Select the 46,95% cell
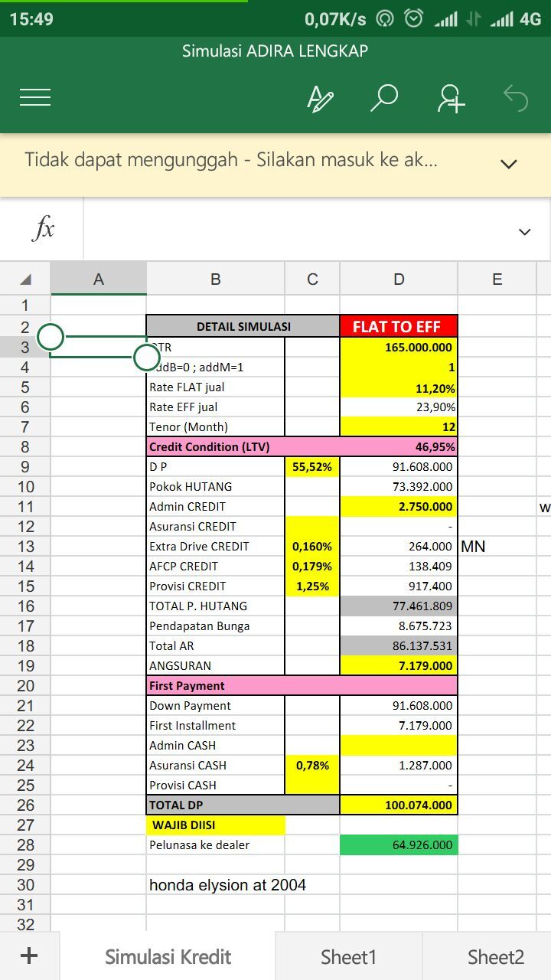The height and width of the screenshot is (980, 551). pos(399,446)
